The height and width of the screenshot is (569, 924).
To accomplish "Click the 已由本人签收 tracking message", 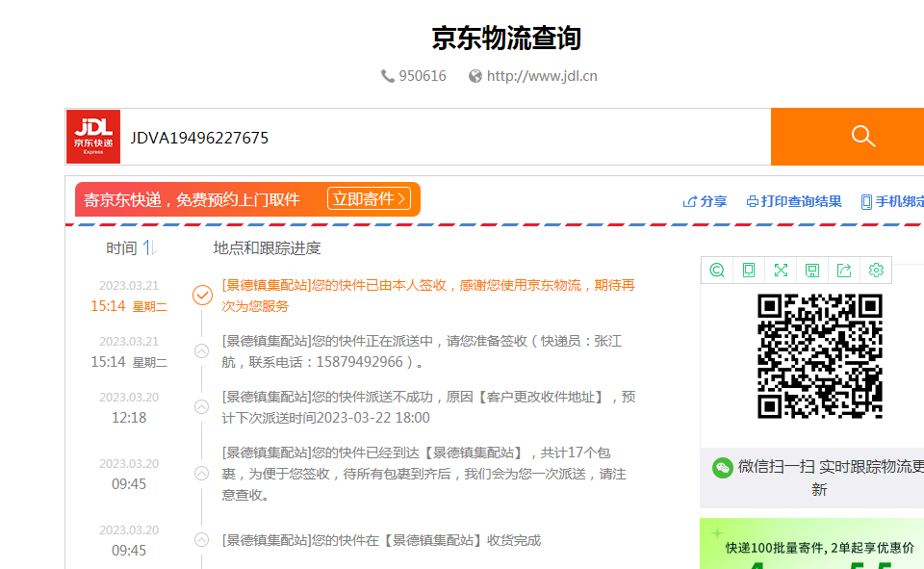I will 428,296.
